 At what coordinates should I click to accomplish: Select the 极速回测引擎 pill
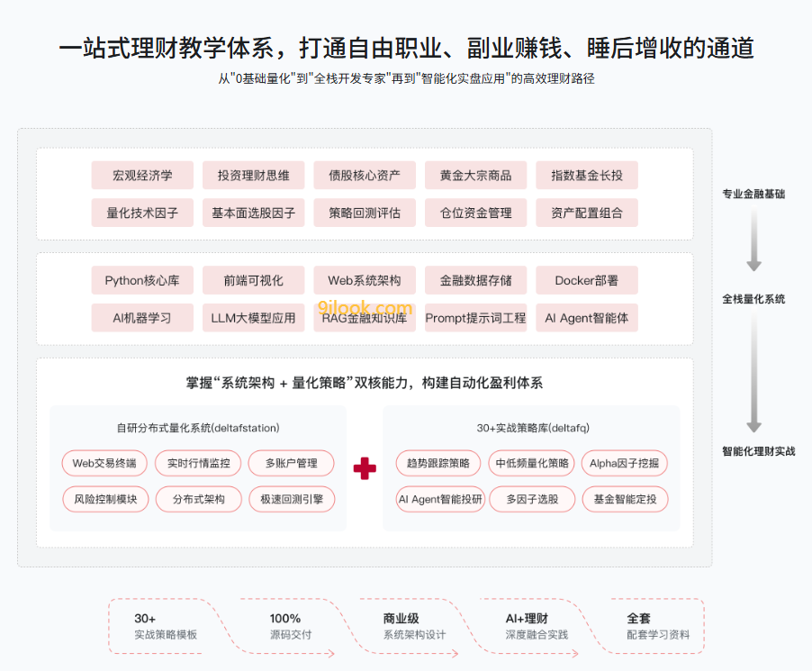[x=292, y=499]
